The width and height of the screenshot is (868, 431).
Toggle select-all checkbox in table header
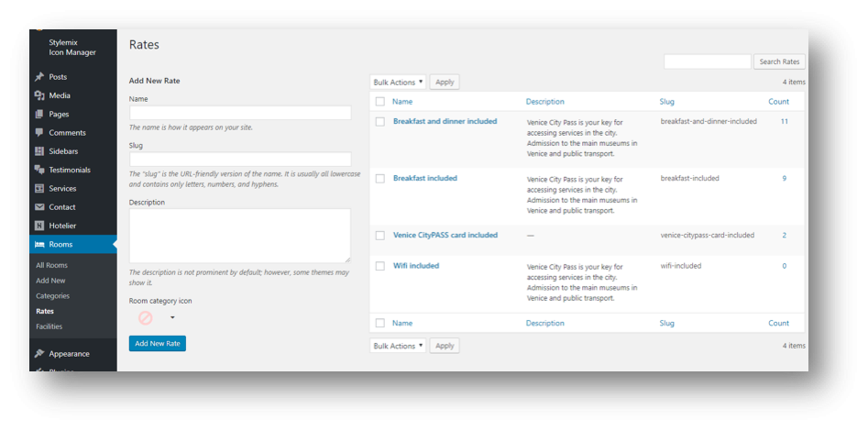tap(380, 102)
